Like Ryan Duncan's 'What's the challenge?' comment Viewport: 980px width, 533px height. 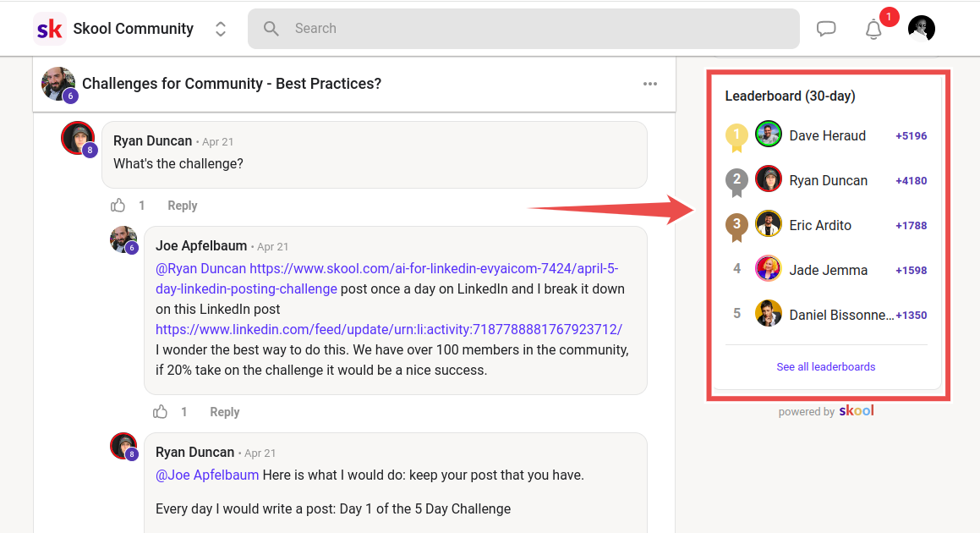(118, 206)
